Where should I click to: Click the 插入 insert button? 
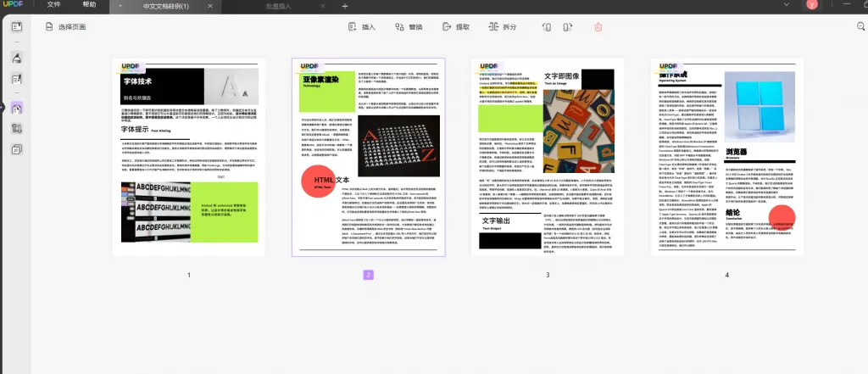[x=362, y=26]
